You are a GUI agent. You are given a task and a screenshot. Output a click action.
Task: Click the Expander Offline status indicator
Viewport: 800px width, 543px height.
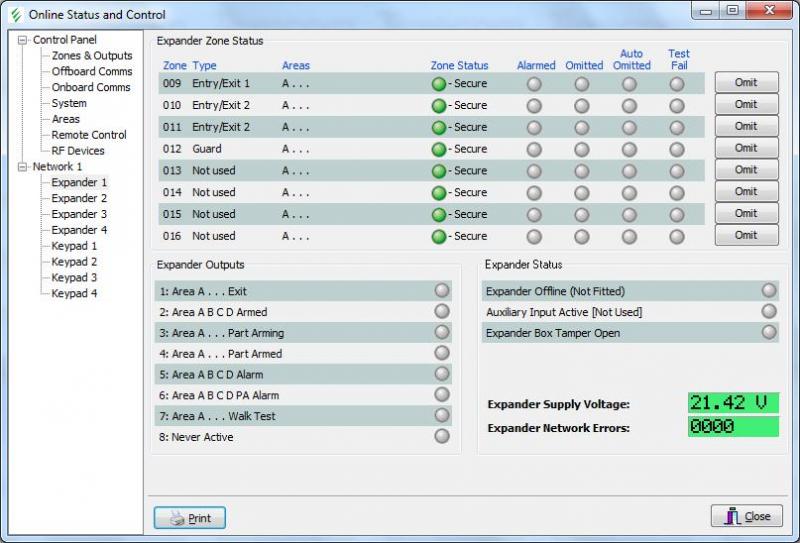pos(768,291)
